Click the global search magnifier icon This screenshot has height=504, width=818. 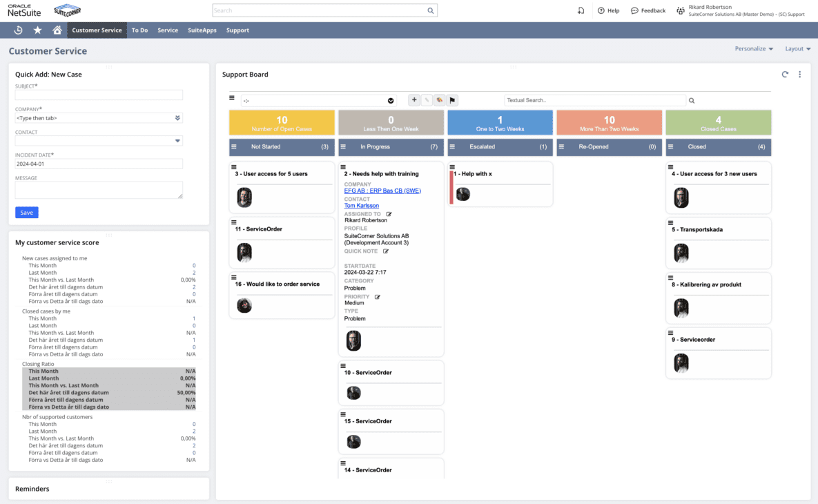pos(430,10)
